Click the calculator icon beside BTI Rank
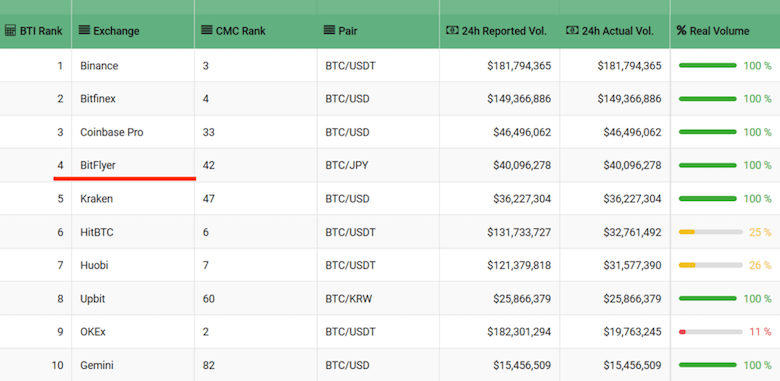This screenshot has height=381, width=780. [10, 31]
